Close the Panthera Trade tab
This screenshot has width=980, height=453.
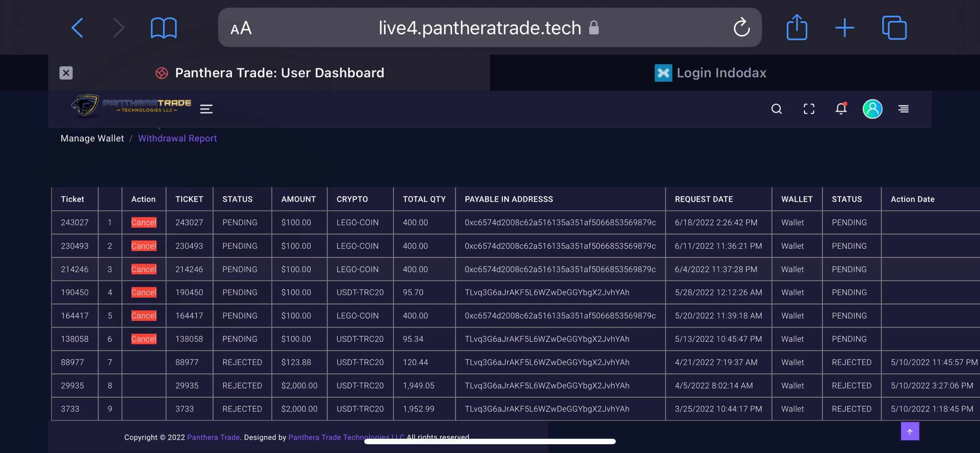pyautogui.click(x=66, y=73)
